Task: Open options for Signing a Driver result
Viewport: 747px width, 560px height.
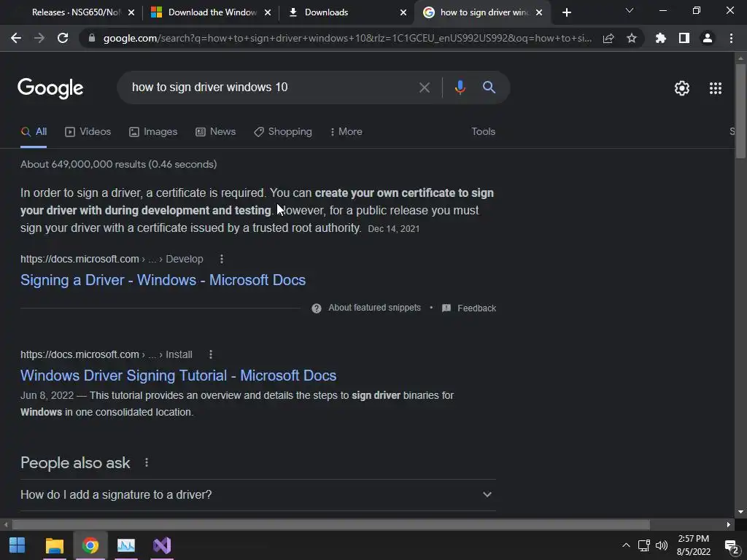Action: point(222,259)
